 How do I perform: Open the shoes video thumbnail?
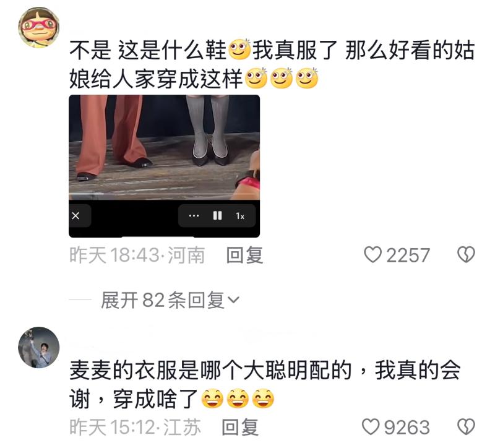pos(164,147)
